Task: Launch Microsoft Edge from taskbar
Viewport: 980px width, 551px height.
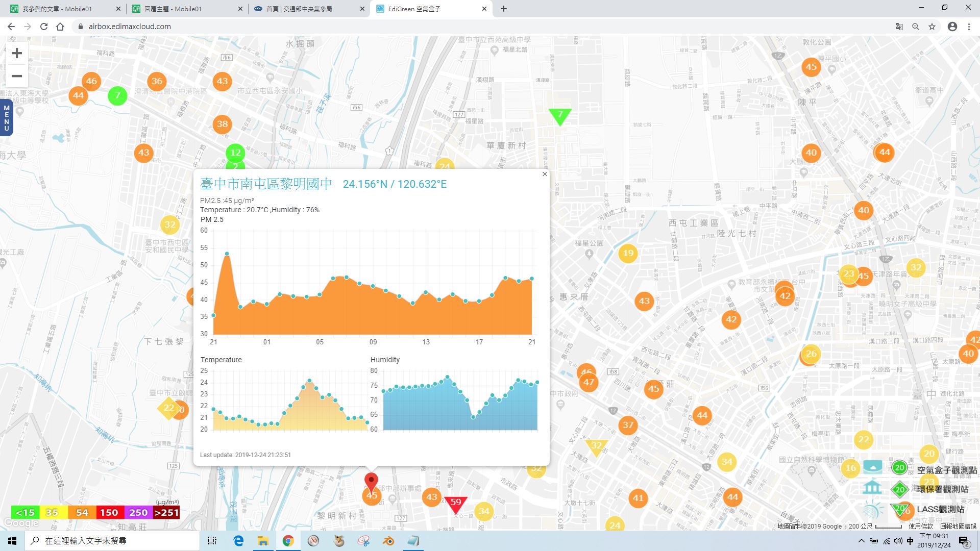Action: pos(238,541)
